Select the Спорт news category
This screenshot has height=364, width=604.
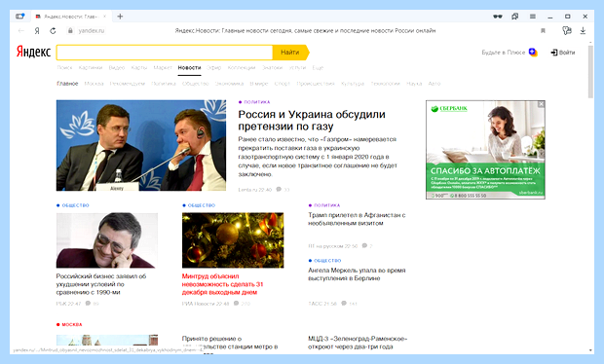(x=282, y=84)
